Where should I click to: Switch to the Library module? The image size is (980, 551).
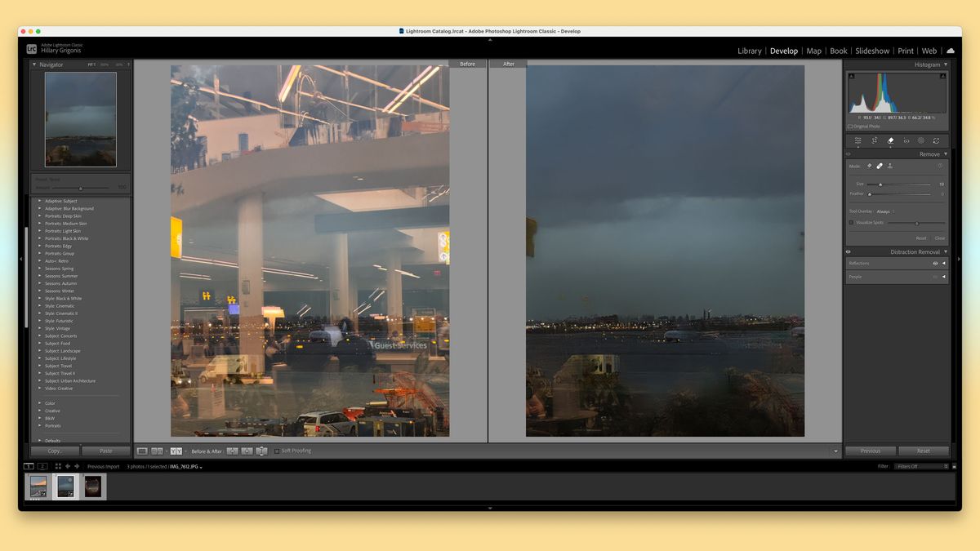[749, 51]
